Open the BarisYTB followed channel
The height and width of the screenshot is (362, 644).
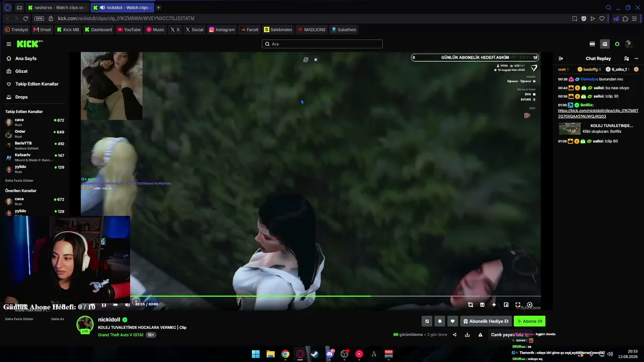click(34, 145)
